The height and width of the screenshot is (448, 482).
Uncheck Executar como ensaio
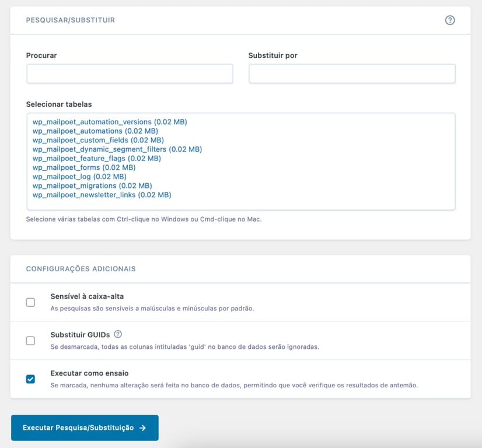click(30, 378)
